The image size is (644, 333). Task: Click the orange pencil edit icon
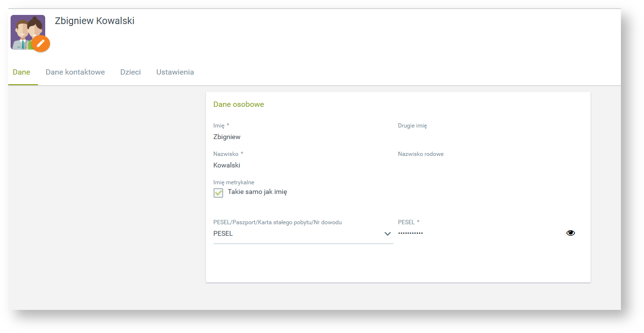pyautogui.click(x=41, y=43)
